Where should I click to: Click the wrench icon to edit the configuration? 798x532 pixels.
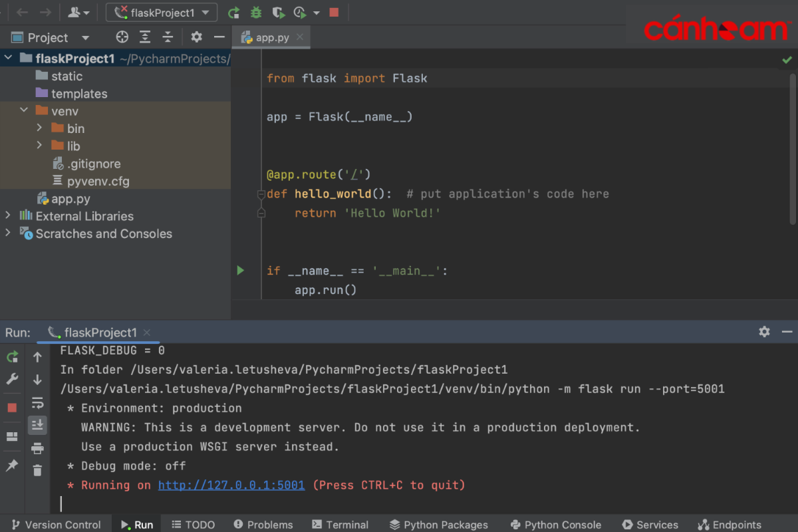tap(12, 380)
